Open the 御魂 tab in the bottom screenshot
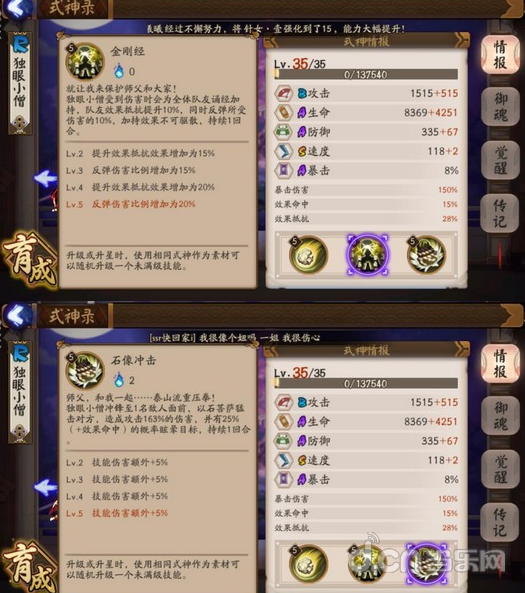525x593 pixels. point(500,415)
